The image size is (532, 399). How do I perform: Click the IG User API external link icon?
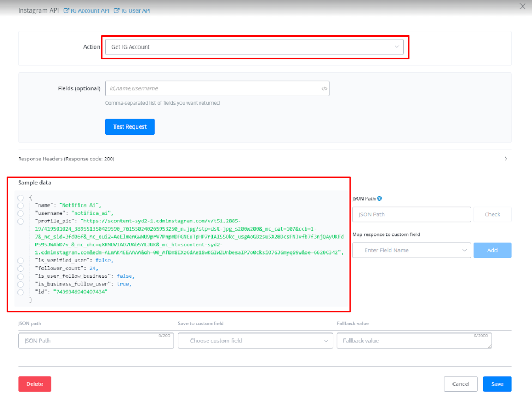point(117,11)
